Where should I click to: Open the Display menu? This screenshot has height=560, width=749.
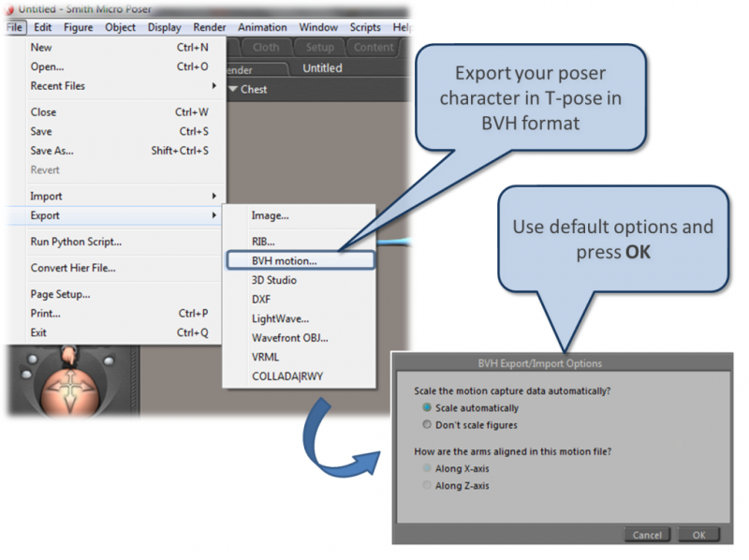point(165,27)
